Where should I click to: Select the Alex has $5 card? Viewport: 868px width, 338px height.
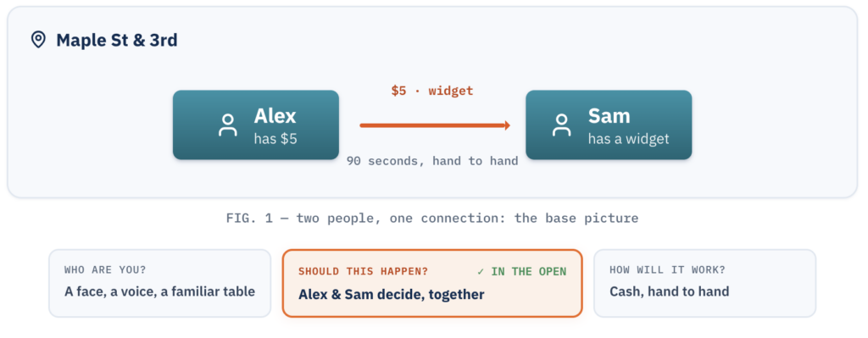(256, 125)
